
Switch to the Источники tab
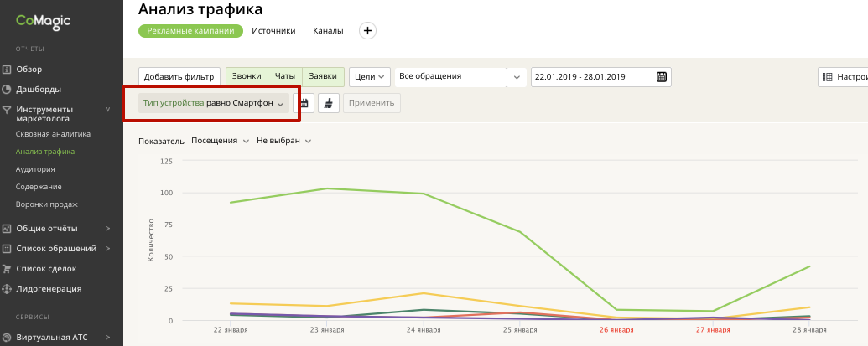(x=273, y=31)
